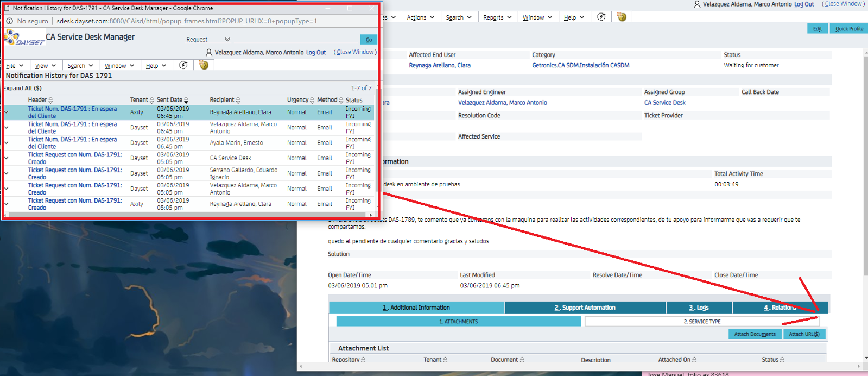The width and height of the screenshot is (868, 376).
Task: Open the CA Service Desk assigned group link
Action: pos(665,103)
